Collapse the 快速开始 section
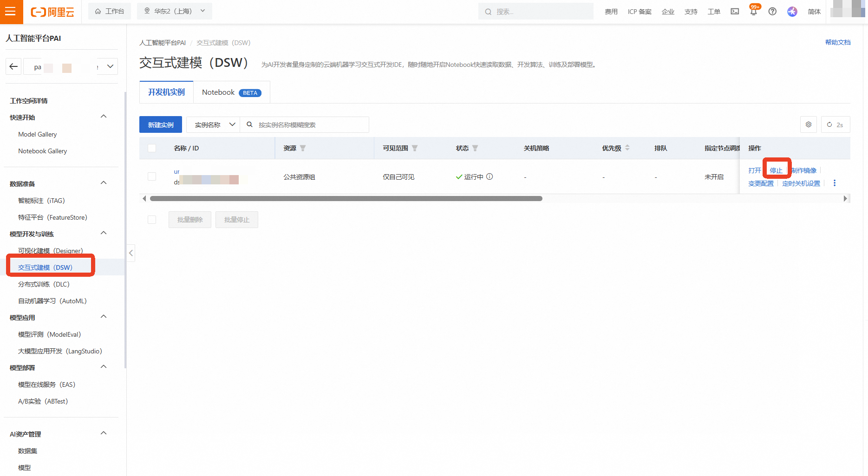 pos(104,117)
